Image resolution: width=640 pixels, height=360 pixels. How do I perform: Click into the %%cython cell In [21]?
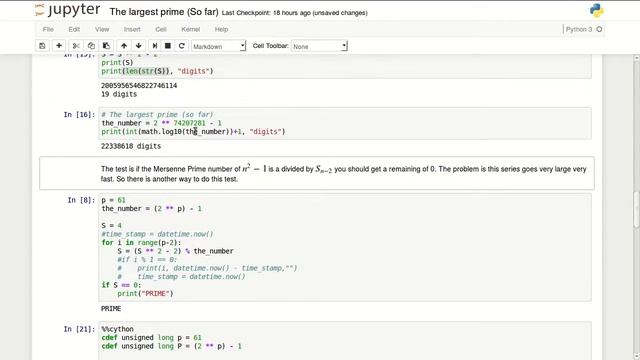pos(345,341)
